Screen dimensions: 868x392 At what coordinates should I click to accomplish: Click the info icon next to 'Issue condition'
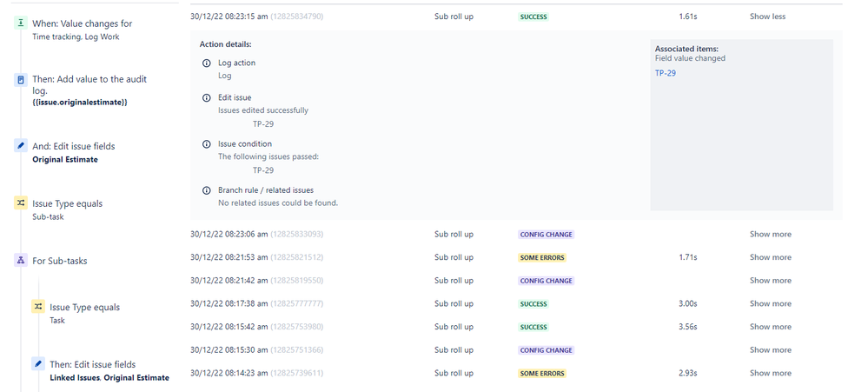click(x=207, y=144)
